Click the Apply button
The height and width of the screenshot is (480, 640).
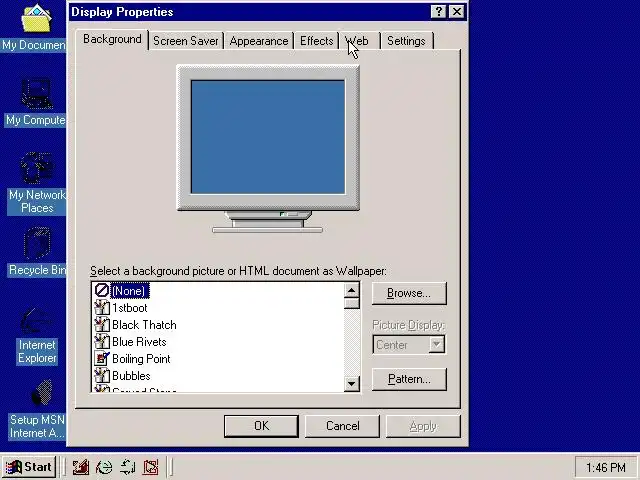coord(423,426)
